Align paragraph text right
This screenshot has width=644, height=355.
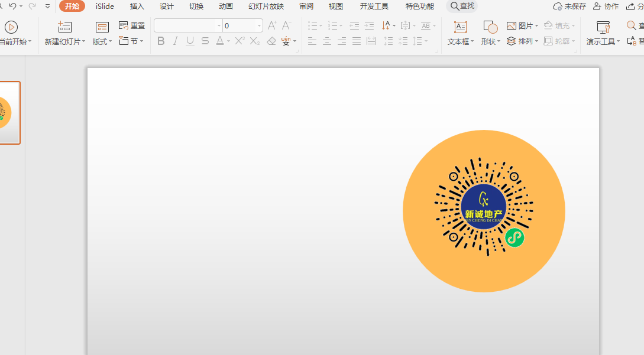pyautogui.click(x=342, y=41)
